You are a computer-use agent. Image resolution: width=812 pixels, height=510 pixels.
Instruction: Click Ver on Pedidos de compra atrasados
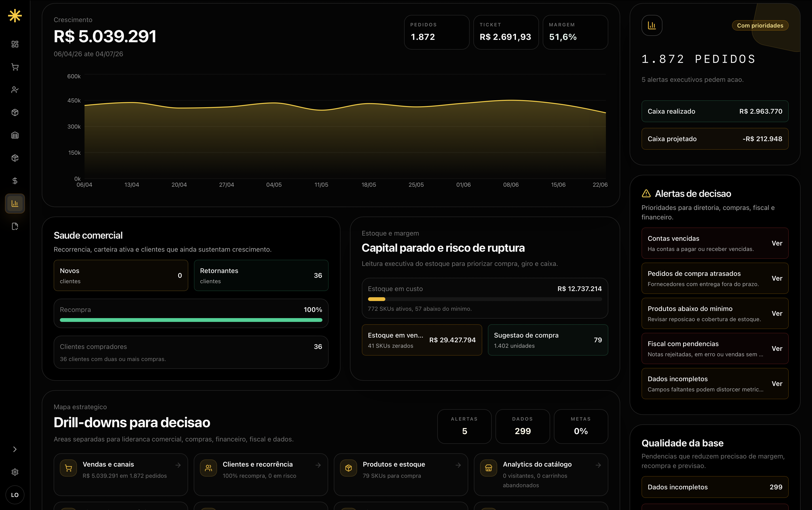(777, 278)
